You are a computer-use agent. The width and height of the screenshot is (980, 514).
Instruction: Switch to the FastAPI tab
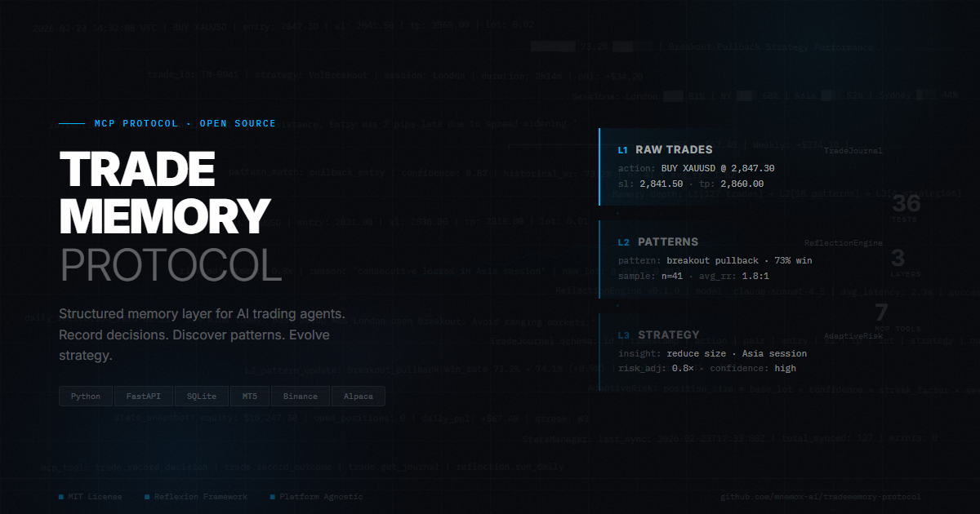click(x=144, y=396)
